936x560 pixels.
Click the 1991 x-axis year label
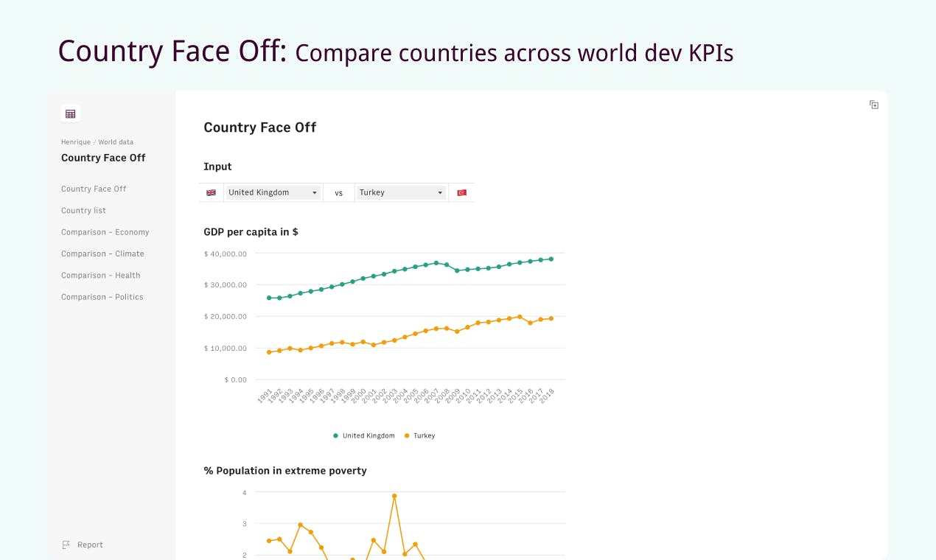pos(265,396)
